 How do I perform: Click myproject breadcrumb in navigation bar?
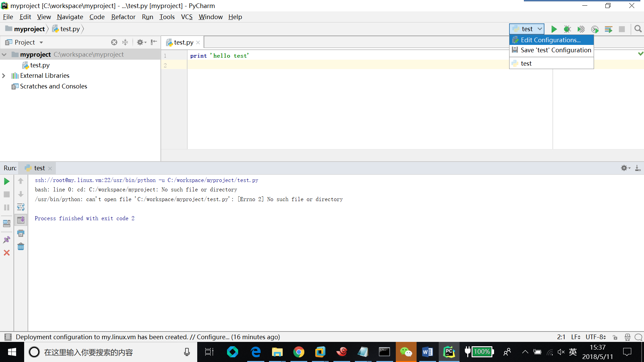pyautogui.click(x=25, y=29)
